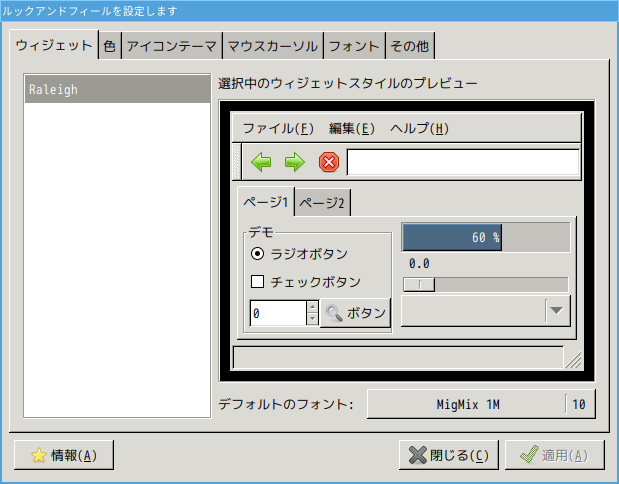Click the green back arrow icon

click(x=261, y=162)
